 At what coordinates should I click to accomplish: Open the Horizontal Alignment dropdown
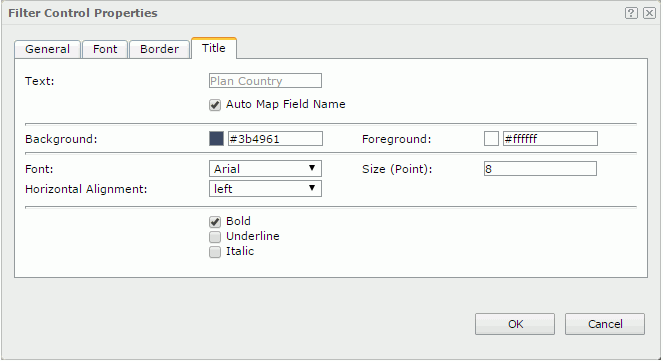pyautogui.click(x=265, y=189)
